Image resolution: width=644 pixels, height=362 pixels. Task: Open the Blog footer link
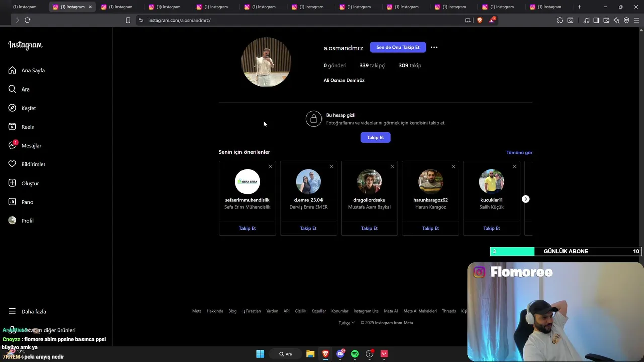click(x=232, y=311)
